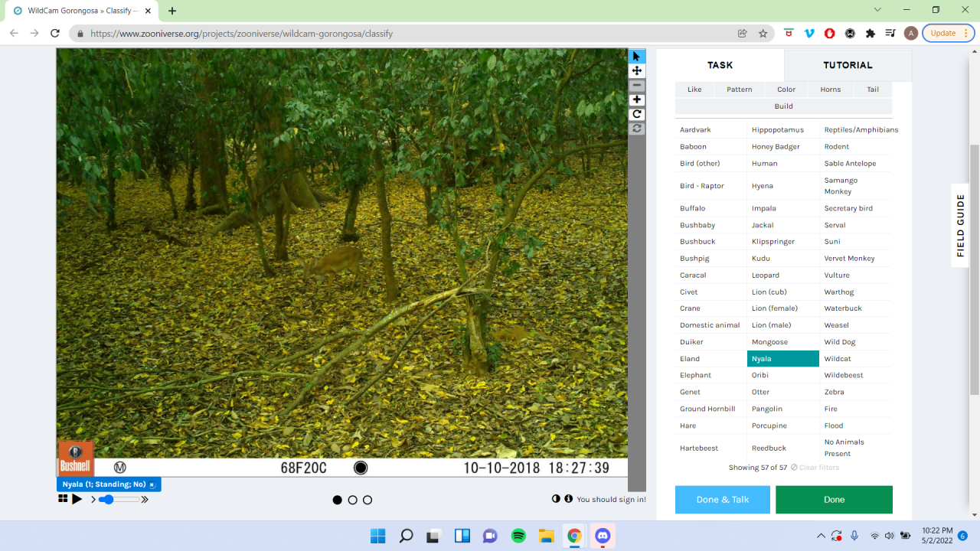The height and width of the screenshot is (551, 980).
Task: Choose Bushbuck from the species list
Action: point(710,242)
